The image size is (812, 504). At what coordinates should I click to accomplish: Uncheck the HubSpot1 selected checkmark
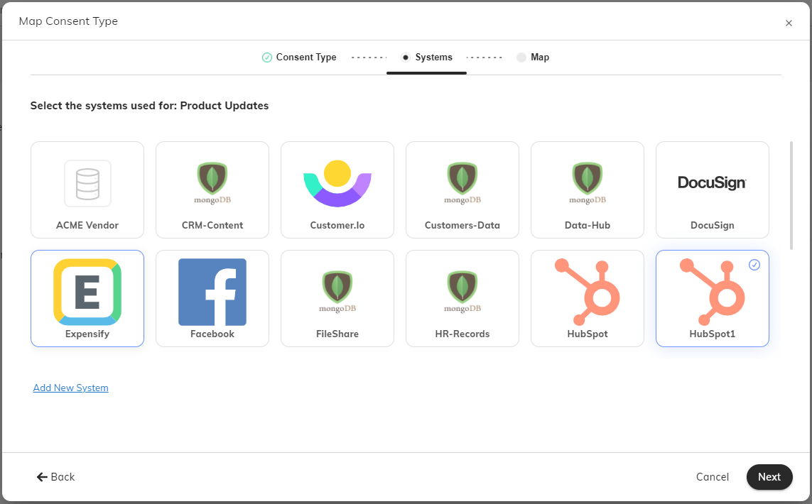click(754, 265)
